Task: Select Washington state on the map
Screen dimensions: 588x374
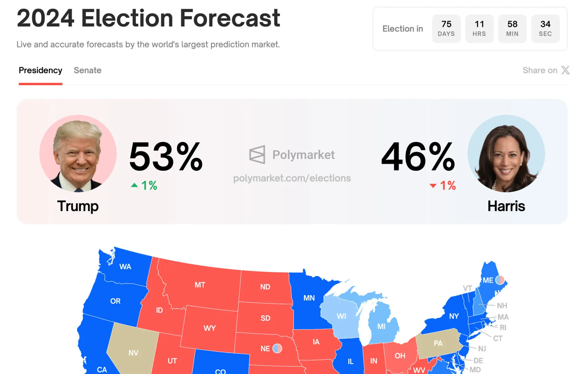Action: pos(125,266)
